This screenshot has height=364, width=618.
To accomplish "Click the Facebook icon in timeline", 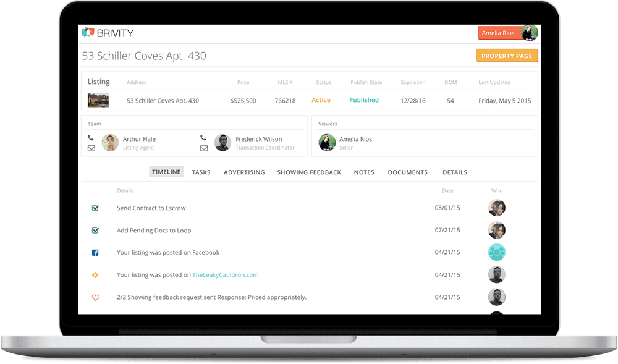I will [95, 253].
